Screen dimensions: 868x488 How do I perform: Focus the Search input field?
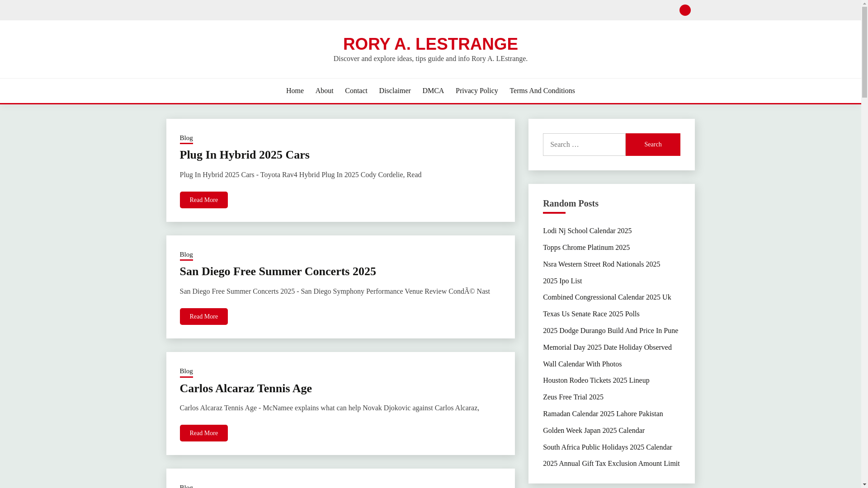(584, 145)
